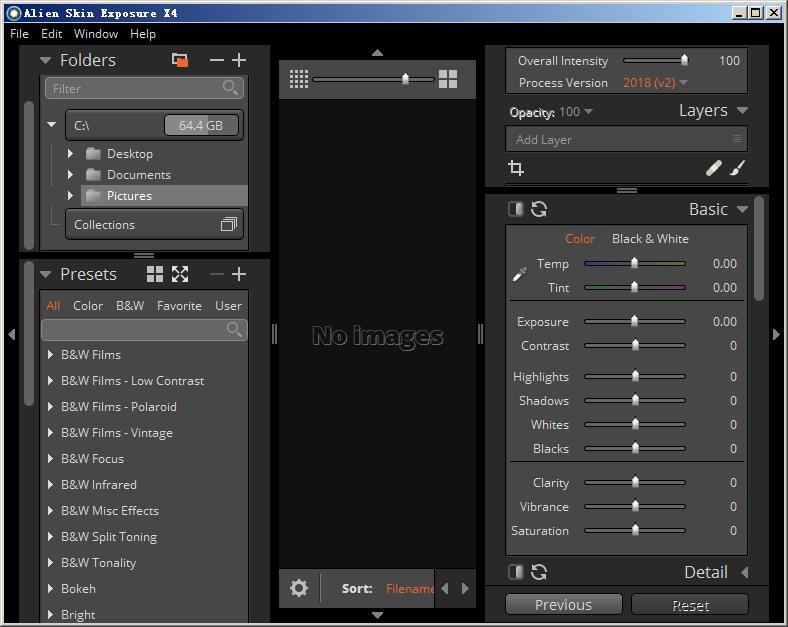Click the Presets search input field
The width and height of the screenshot is (788, 627).
click(x=144, y=330)
